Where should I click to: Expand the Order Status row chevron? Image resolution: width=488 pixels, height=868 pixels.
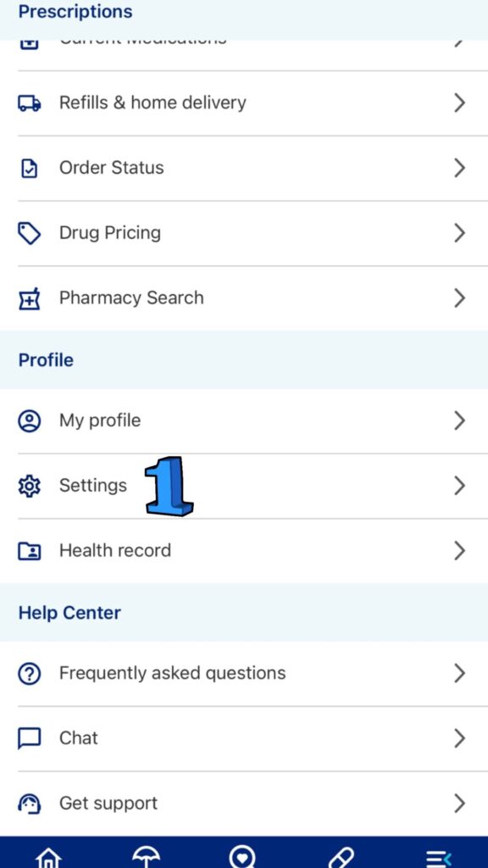[460, 167]
